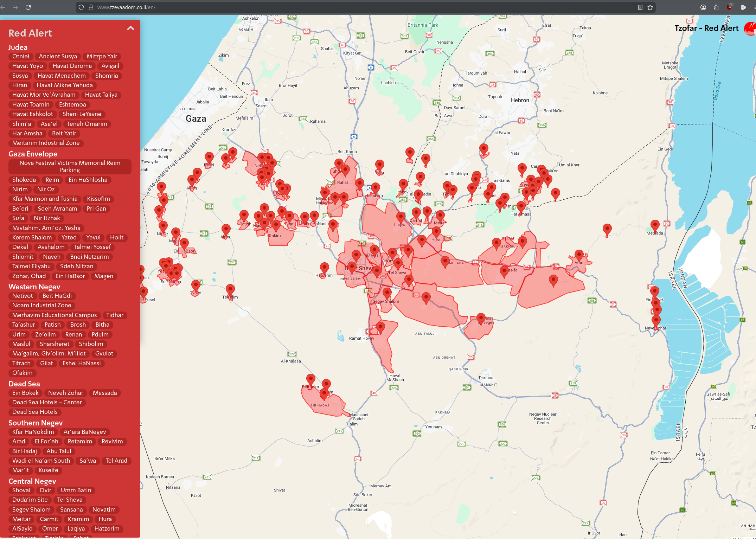Click the Retamim map pin marker

310,379
